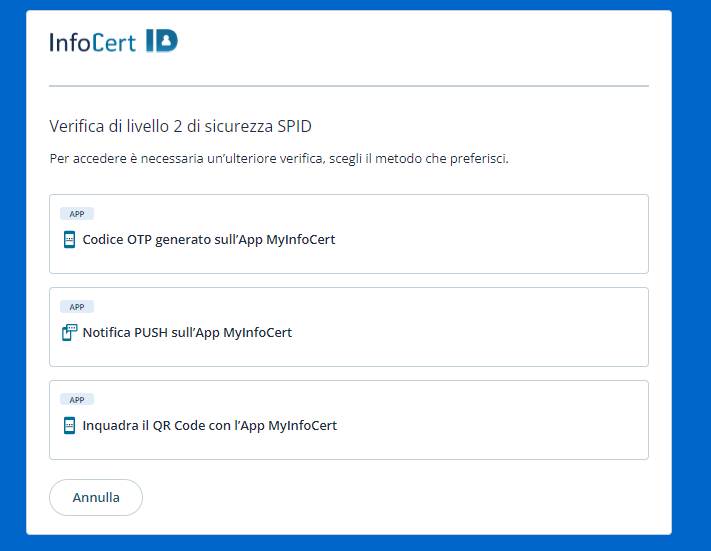Click the instruction text starting with Per accedere
The width and height of the screenshot is (711, 551).
click(x=279, y=159)
